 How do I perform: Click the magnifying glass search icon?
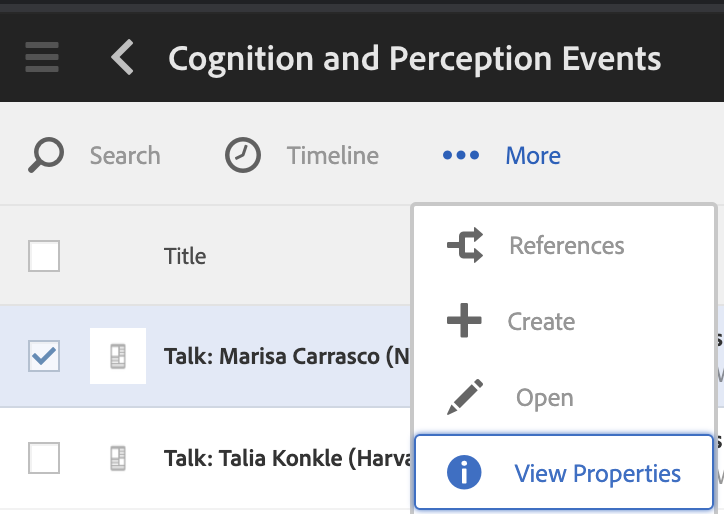46,155
